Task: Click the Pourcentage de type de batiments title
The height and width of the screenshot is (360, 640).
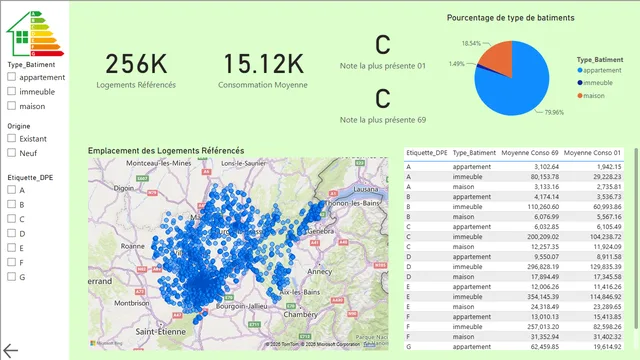Action: pyautogui.click(x=511, y=18)
